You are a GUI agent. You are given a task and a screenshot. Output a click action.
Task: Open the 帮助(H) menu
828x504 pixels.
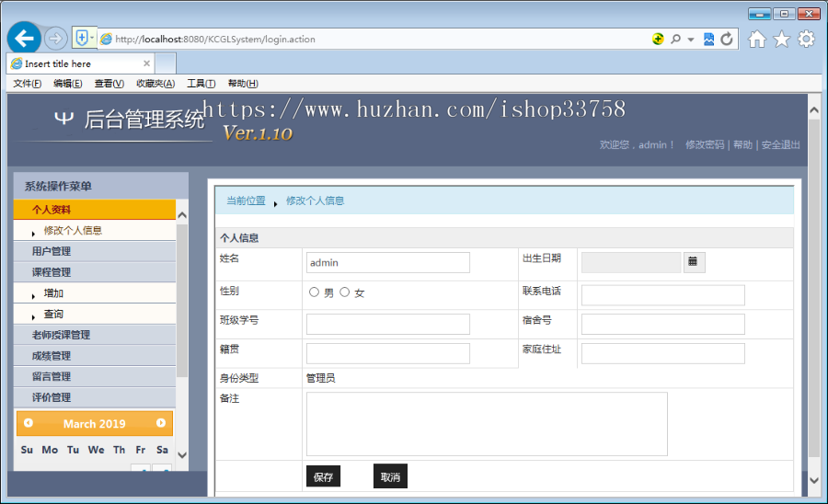243,84
